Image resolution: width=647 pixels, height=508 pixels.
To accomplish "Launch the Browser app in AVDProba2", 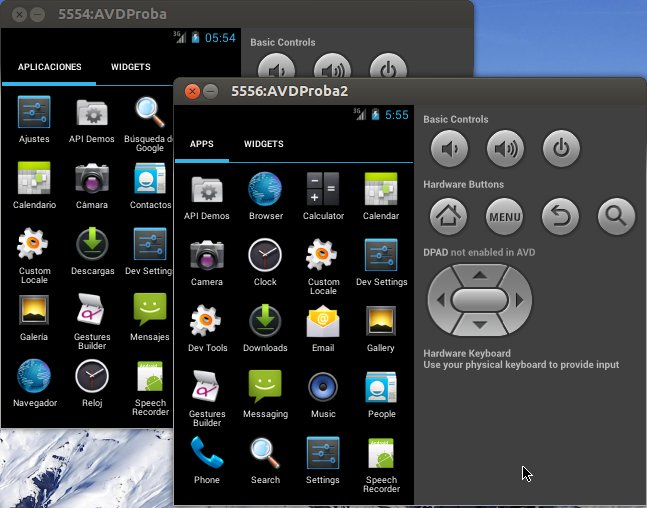I will point(265,196).
